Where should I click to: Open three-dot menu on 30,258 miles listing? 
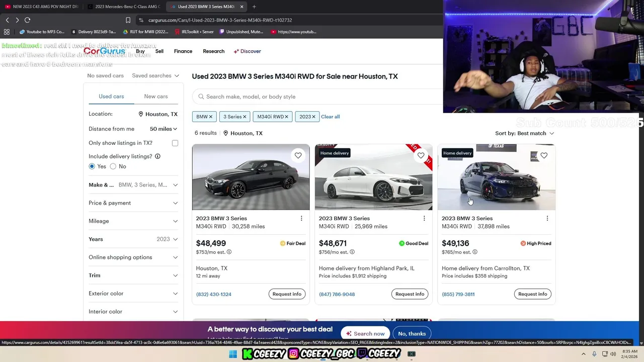(301, 218)
